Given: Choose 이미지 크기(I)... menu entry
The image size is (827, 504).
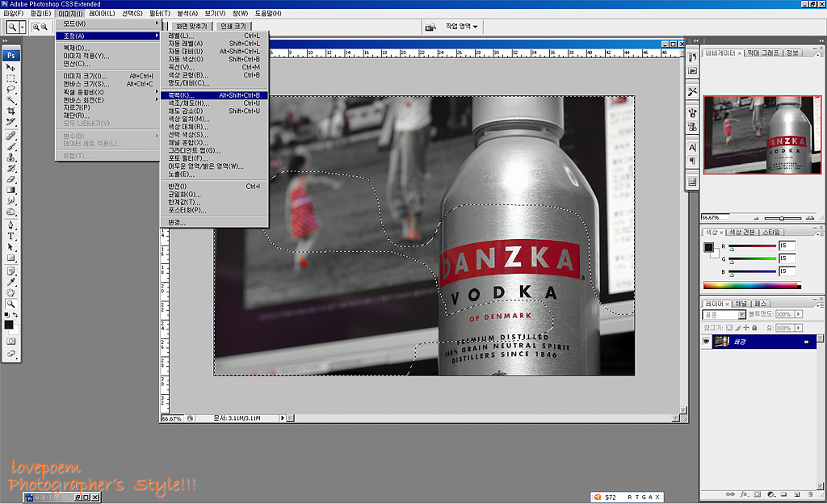Looking at the screenshot, I should [107, 76].
